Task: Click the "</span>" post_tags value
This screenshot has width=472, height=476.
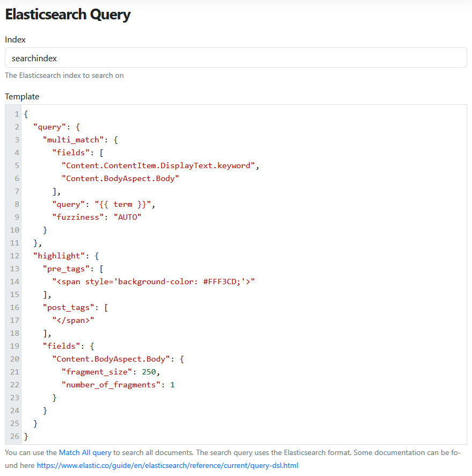Action: [73, 320]
